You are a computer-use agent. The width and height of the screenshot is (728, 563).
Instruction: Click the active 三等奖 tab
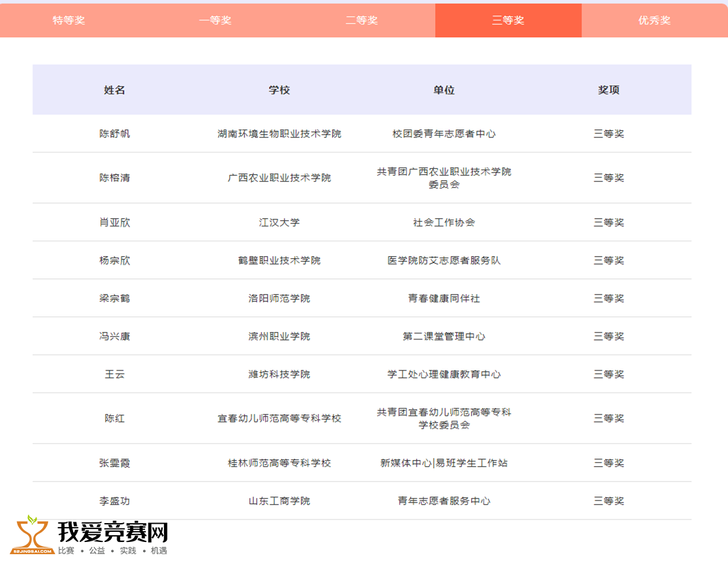coord(508,20)
